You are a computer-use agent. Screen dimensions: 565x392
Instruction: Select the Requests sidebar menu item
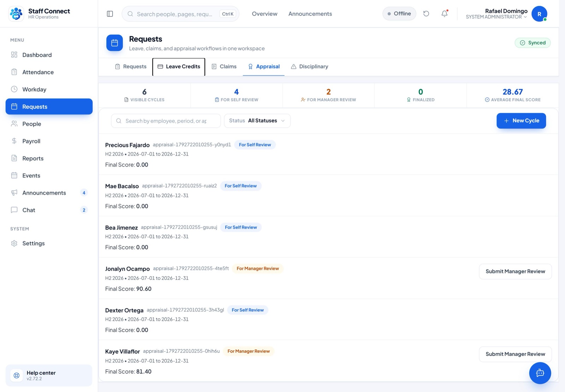point(49,107)
